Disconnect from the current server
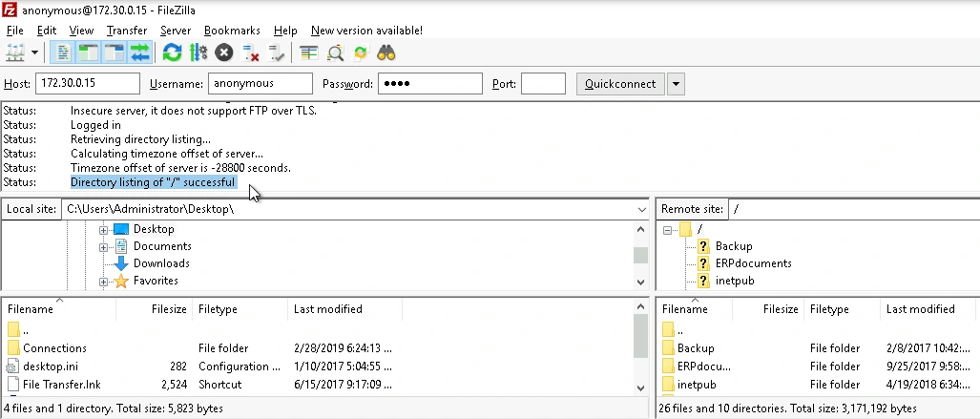 250,53
